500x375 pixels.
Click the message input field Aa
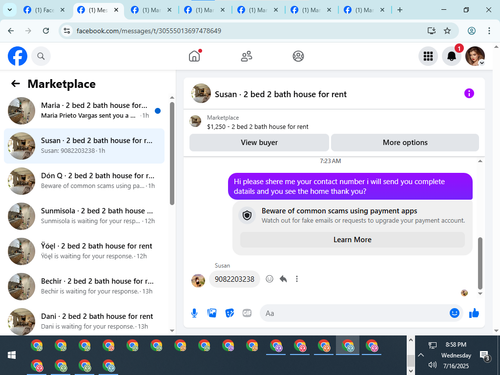pos(355,313)
